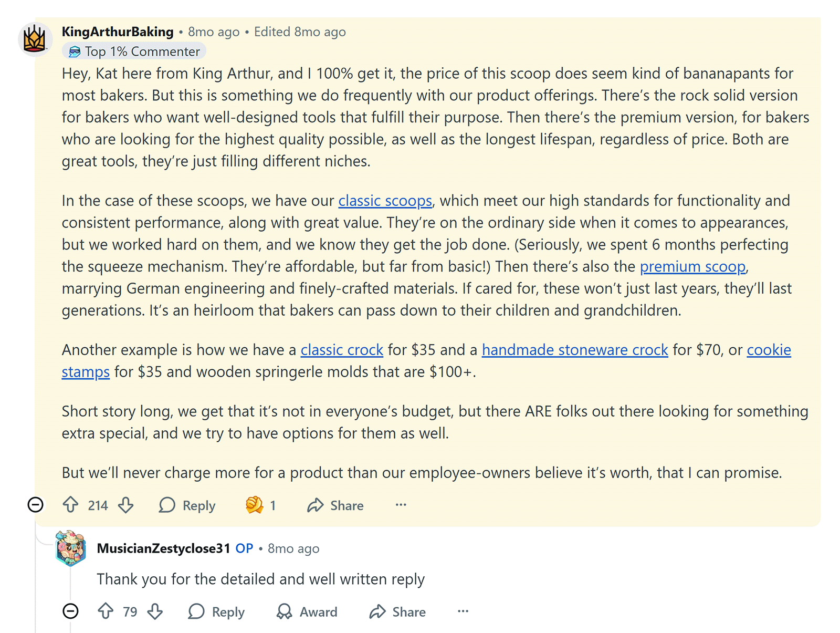Collapse MusicianZestyclose31's reply thread

pos(70,611)
